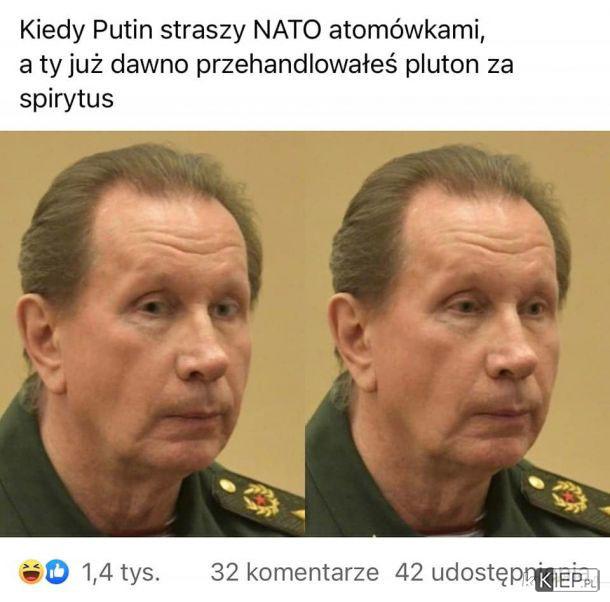Select the word "spirytus" on the last line
Image resolution: width=610 pixels, height=602 pixels.
coord(67,99)
